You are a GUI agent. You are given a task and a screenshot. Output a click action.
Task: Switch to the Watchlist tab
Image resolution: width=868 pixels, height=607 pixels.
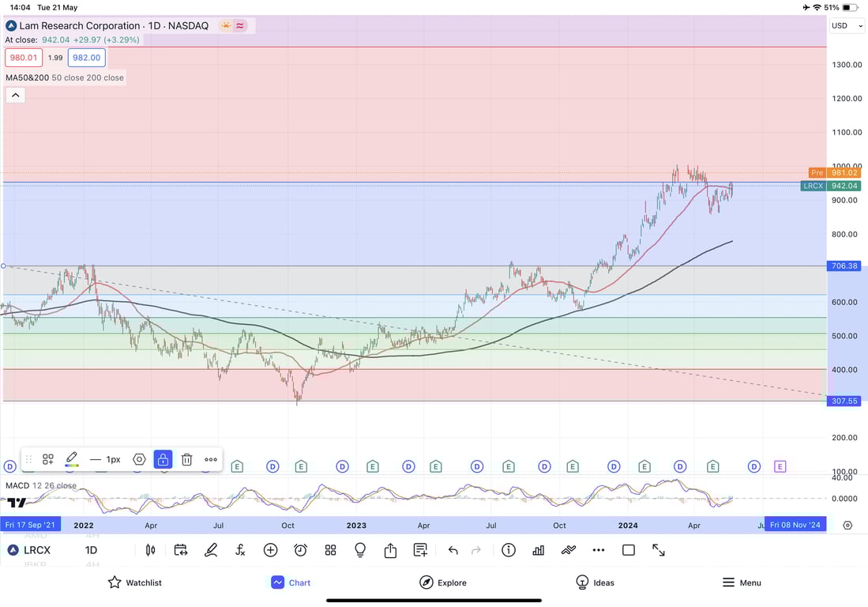point(135,582)
